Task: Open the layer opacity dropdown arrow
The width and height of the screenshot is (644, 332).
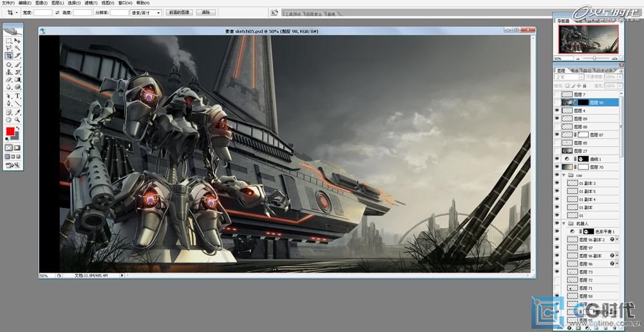Action: pyautogui.click(x=620, y=77)
